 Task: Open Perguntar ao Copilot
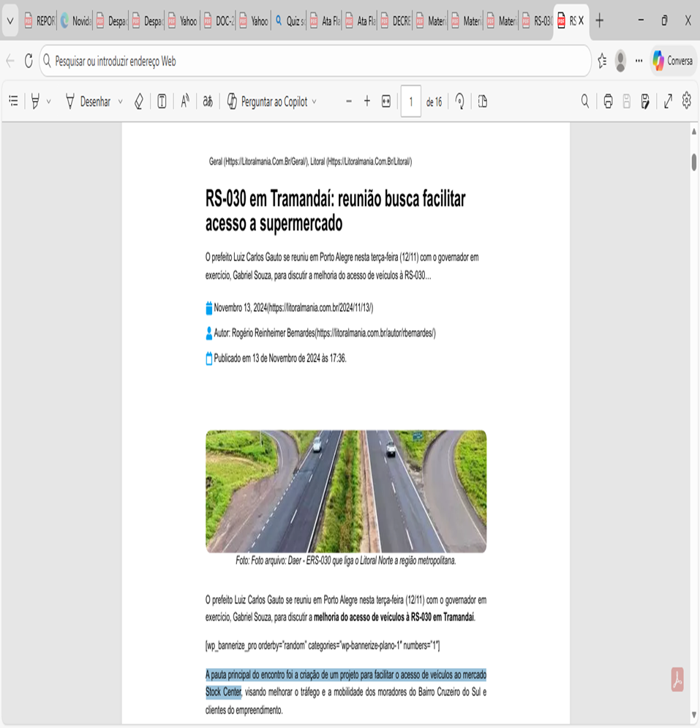271,102
